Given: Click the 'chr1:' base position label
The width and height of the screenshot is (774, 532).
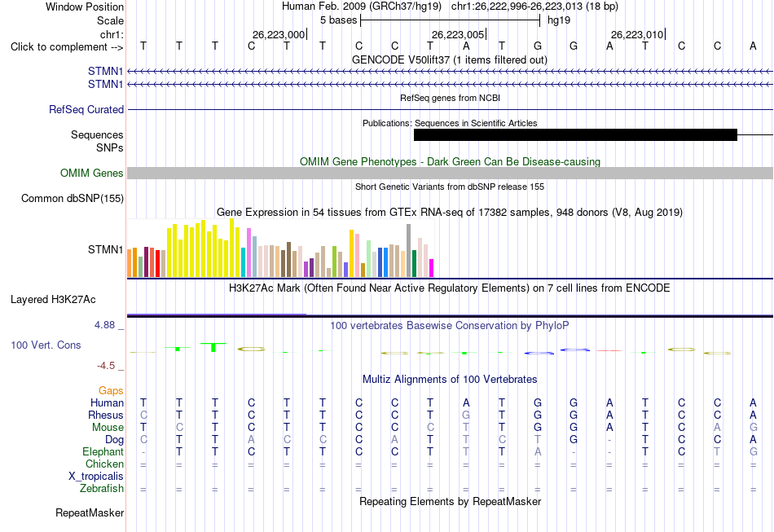Looking at the screenshot, I should pyautogui.click(x=112, y=34).
